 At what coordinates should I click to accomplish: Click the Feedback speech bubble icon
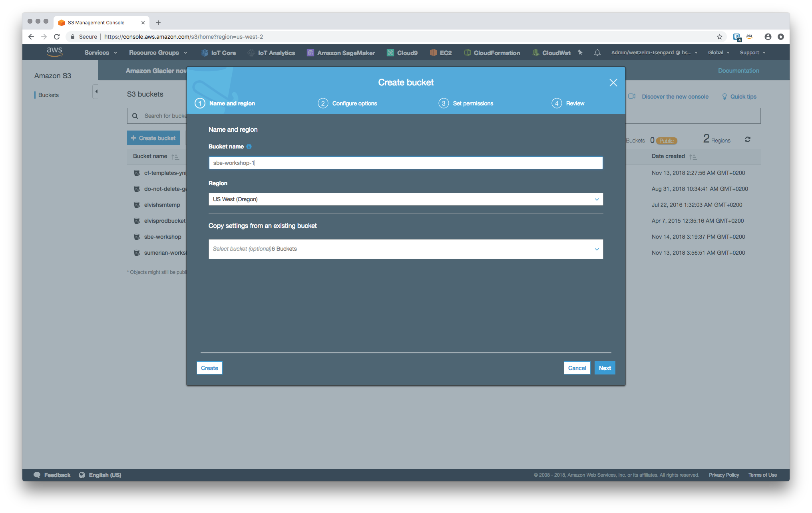(x=37, y=475)
